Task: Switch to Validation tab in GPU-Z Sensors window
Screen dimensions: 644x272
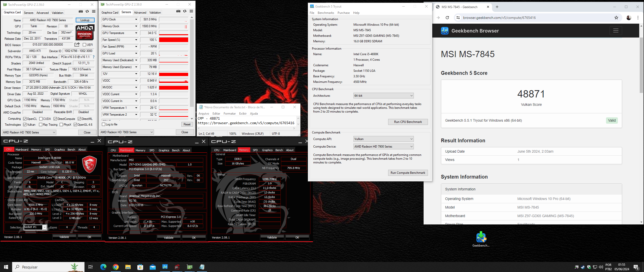Action: pyautogui.click(x=155, y=13)
